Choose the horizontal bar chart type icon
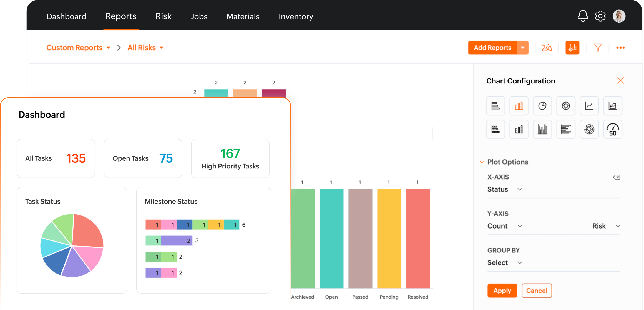The width and height of the screenshot is (644, 310). (495, 106)
